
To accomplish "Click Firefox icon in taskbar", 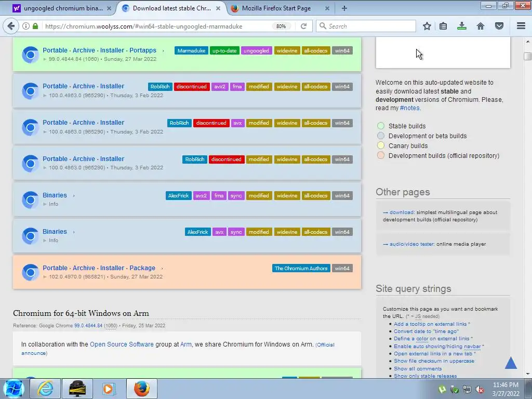I will pos(142,389).
